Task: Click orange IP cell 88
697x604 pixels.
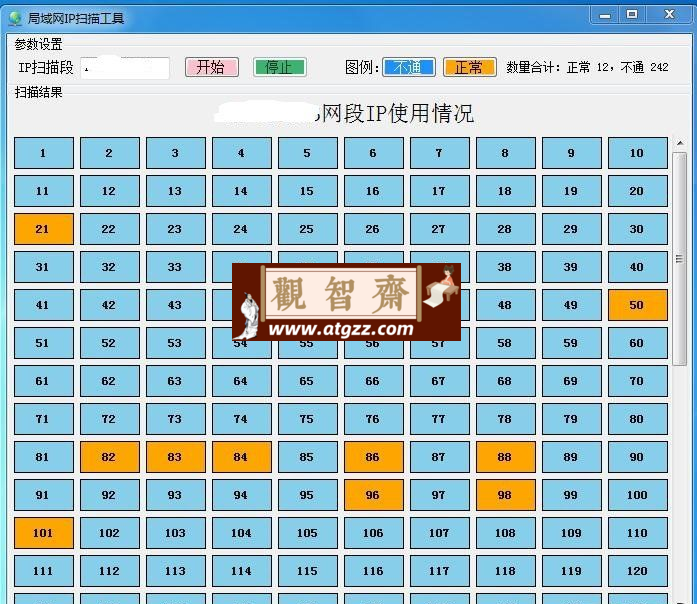Action: [x=506, y=457]
